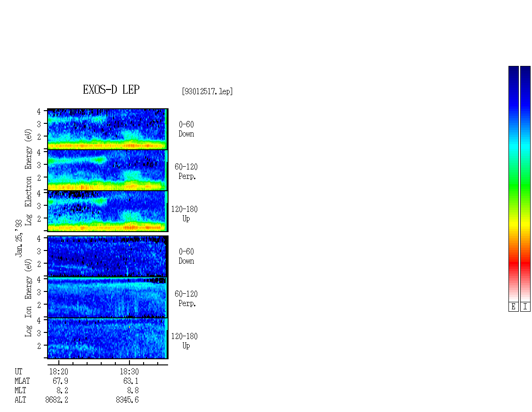Screen dimensions: 532x412
Task: Click the 0-60 Down label beside ion panel
Action: coord(186,257)
